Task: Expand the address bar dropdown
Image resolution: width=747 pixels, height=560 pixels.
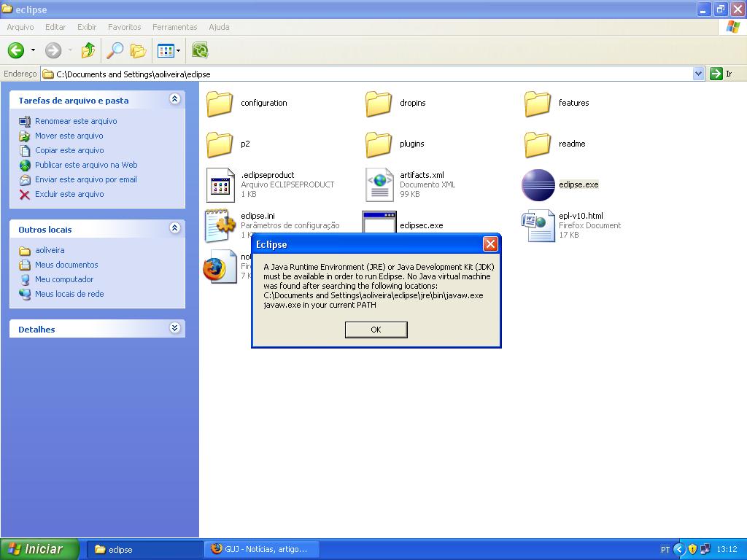Action: (x=698, y=74)
